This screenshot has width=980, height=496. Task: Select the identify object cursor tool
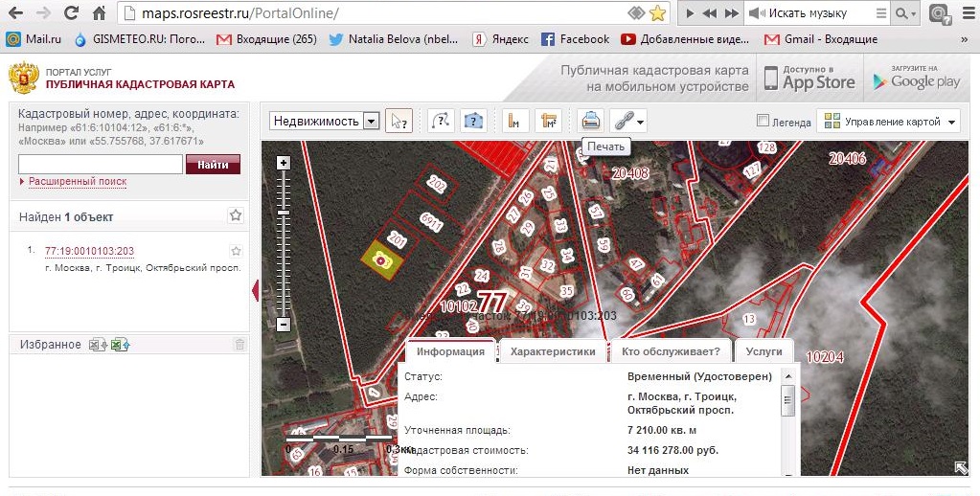tap(399, 121)
